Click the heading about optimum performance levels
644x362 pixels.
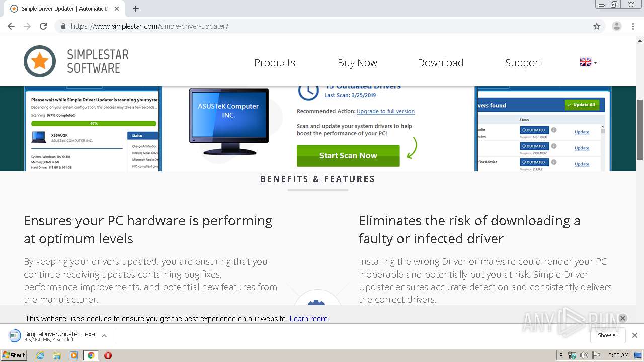point(148,229)
